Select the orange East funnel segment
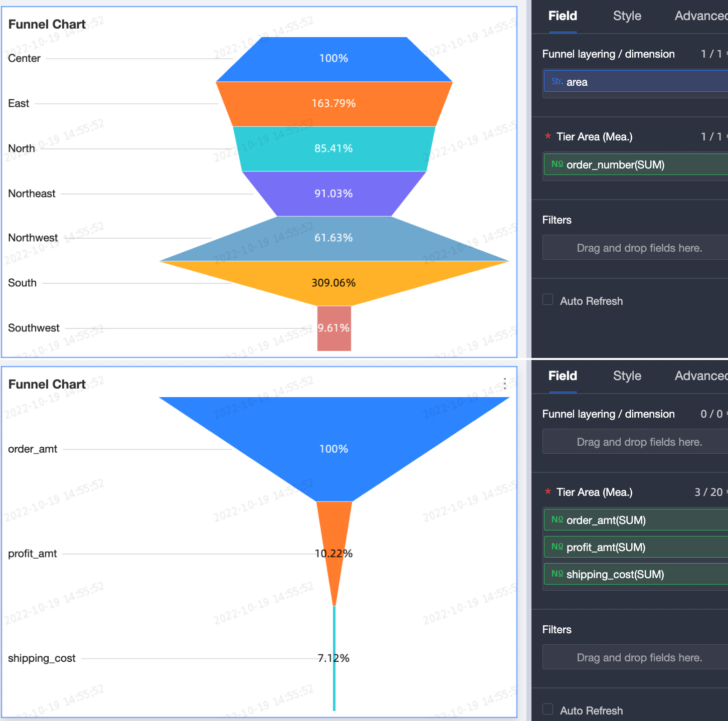The height and width of the screenshot is (721, 728). click(333, 103)
